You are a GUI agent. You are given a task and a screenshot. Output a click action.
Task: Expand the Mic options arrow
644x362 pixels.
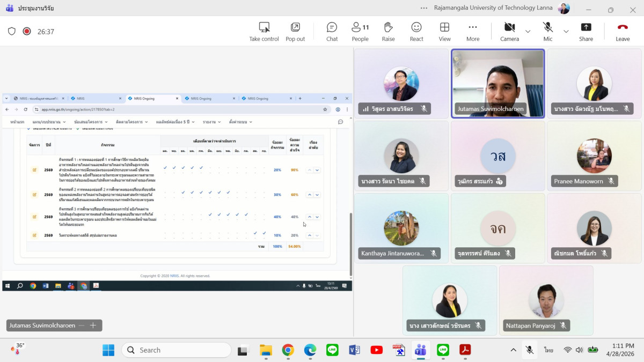tap(566, 32)
